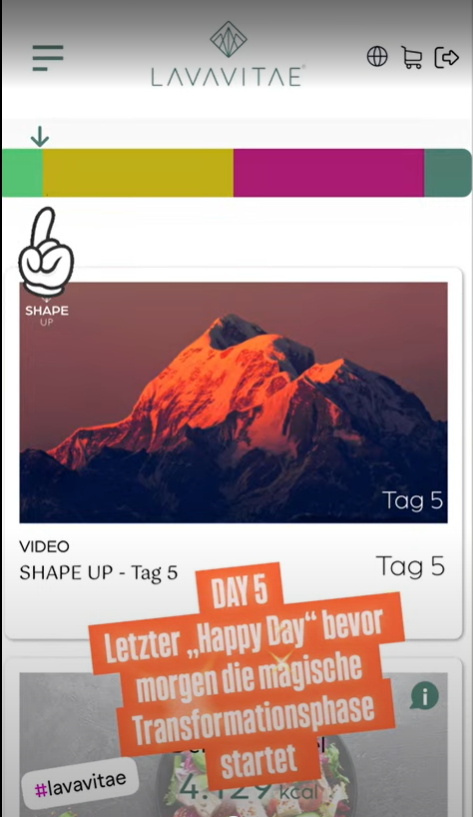Click the Tag 5 label in card

410,566
